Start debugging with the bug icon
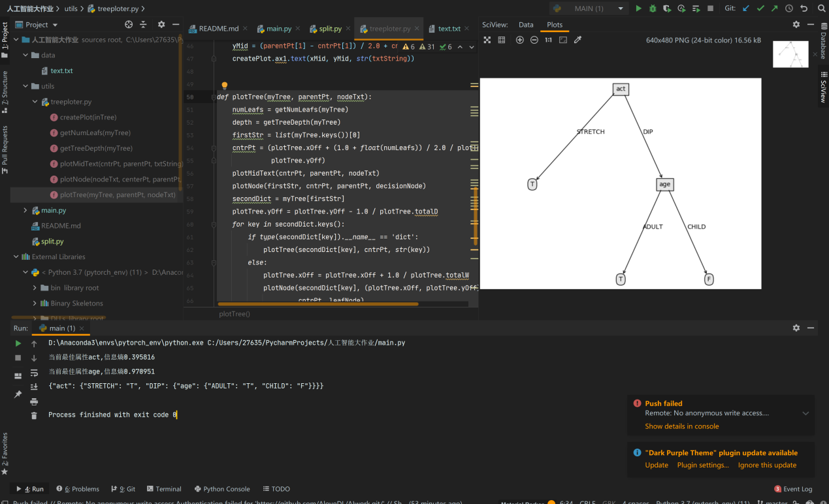This screenshot has width=829, height=504. coord(653,8)
